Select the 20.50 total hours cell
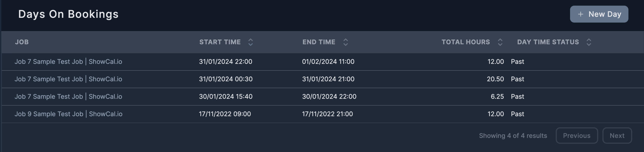 (x=495, y=79)
